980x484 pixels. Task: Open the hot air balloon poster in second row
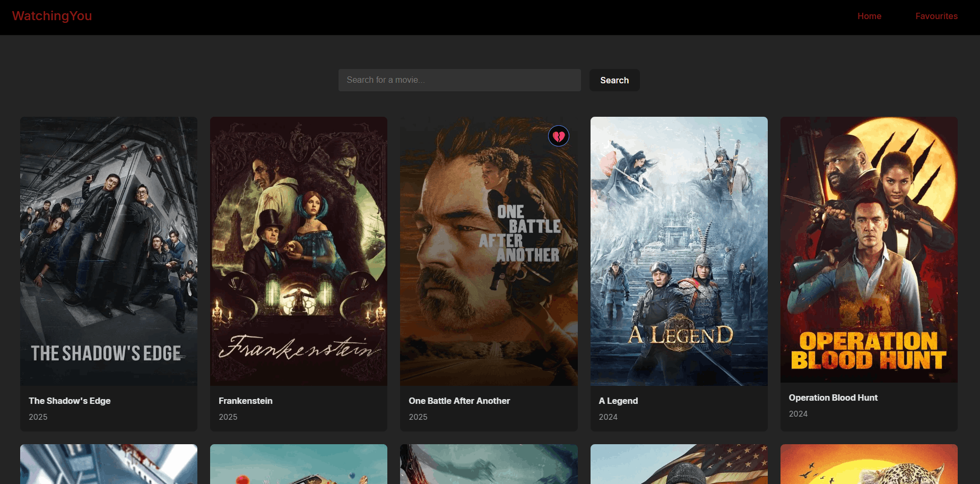(299, 464)
